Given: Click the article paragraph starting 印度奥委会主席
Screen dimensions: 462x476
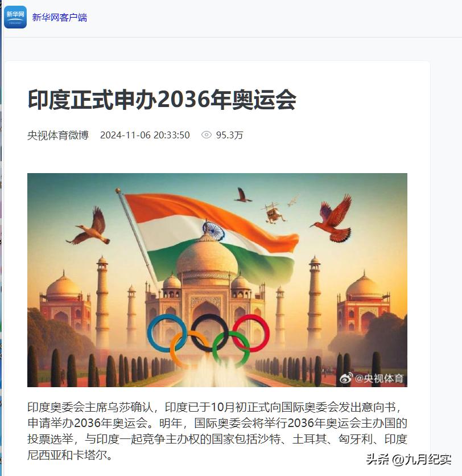Looking at the screenshot, I should tap(217, 431).
